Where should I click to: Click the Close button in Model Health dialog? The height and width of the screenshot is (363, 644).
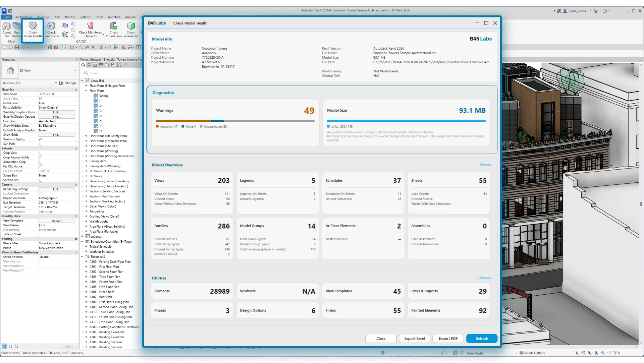pos(381,339)
